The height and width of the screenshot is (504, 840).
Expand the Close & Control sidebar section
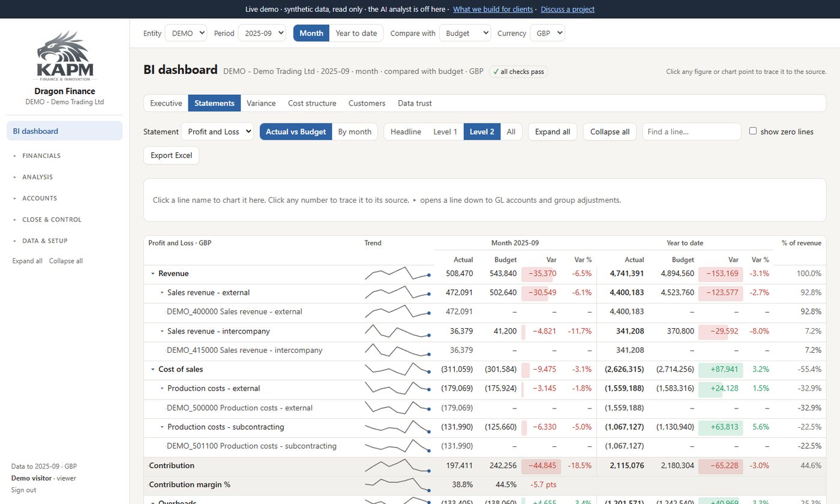pos(65,220)
